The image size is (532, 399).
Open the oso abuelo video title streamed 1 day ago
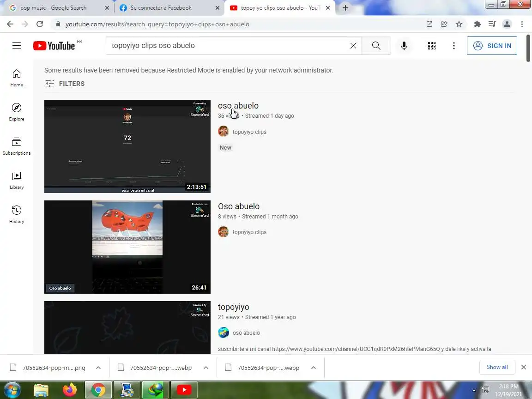[x=238, y=105]
